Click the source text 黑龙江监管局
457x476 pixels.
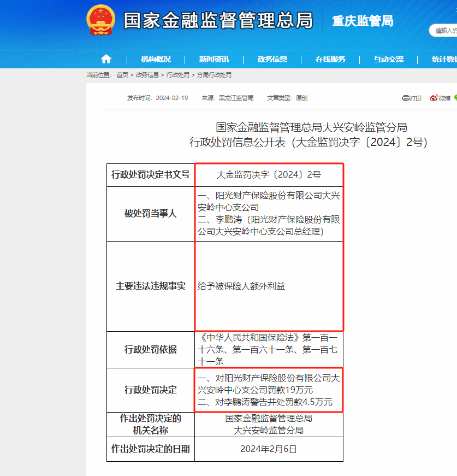click(236, 98)
